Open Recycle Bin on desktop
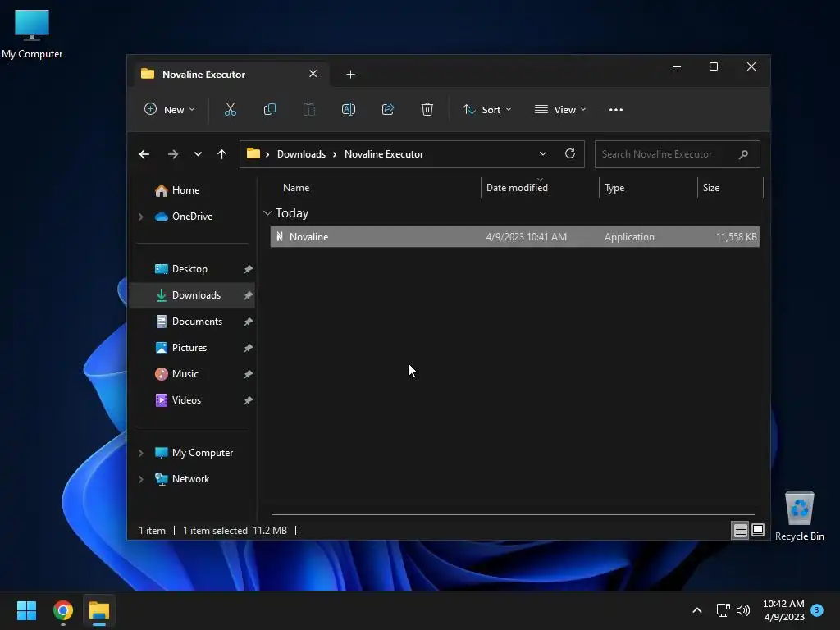Viewport: 840px width, 630px height. pos(799,515)
